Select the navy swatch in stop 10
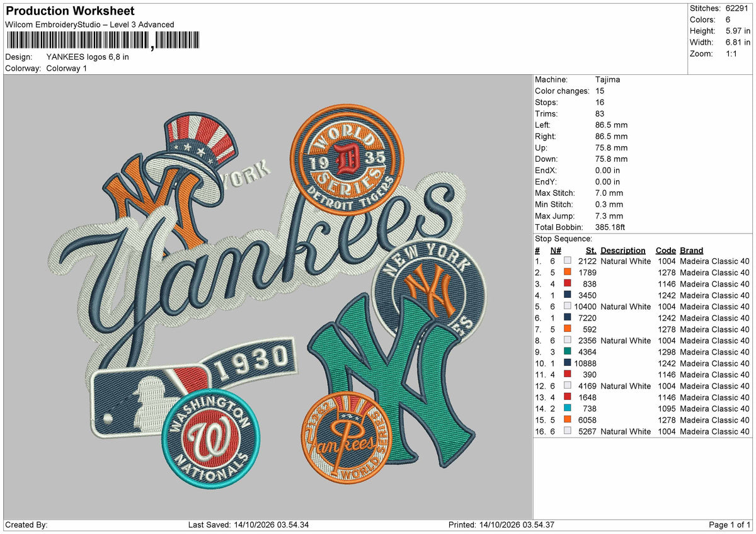Viewport: 756px width, 534px height. coord(568,363)
